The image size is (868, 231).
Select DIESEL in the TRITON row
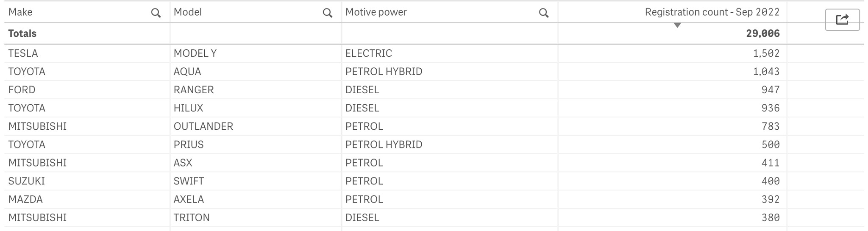362,217
